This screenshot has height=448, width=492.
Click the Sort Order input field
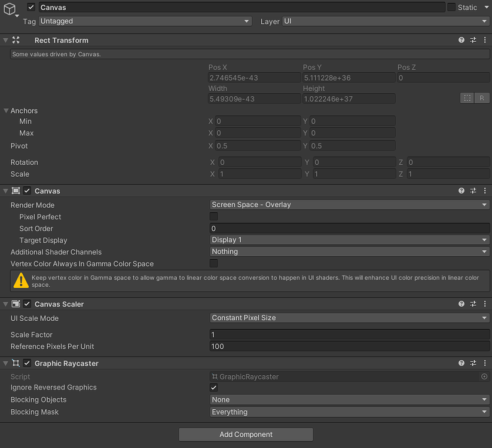(349, 228)
